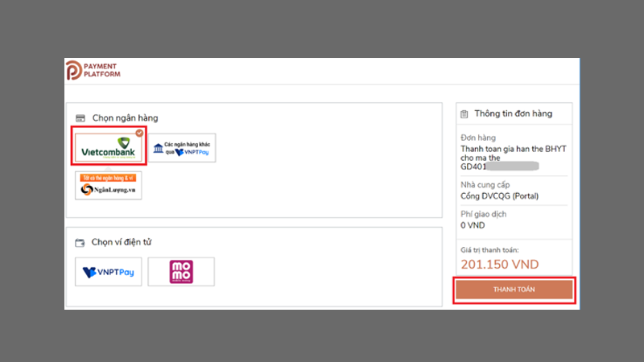This screenshot has width=644, height=362.
Task: Select Vietcombank as the payment bank
Action: 109,147
